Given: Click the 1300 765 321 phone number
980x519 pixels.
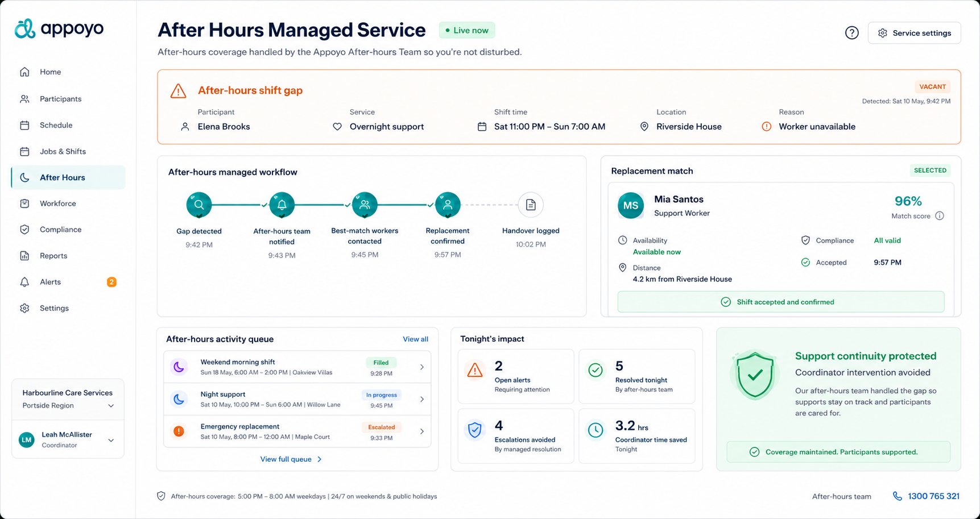Looking at the screenshot, I should pos(933,496).
